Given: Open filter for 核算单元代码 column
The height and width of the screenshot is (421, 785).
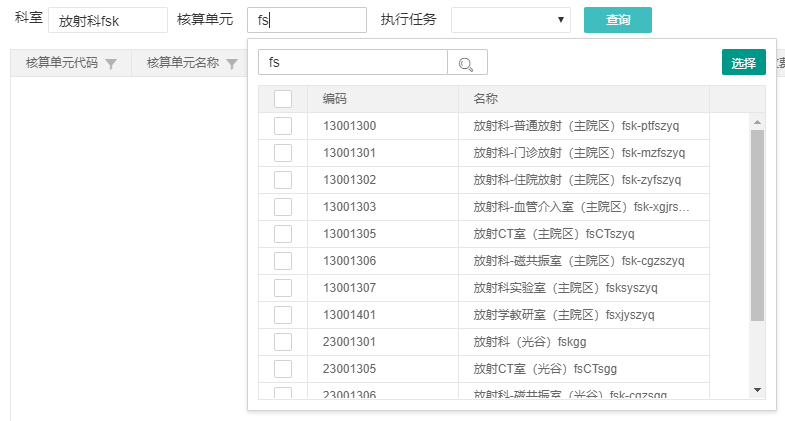Looking at the screenshot, I should (111, 64).
